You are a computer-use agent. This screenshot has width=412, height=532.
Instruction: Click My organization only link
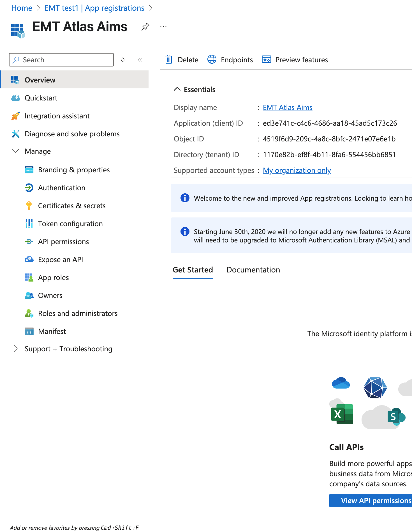pos(297,170)
